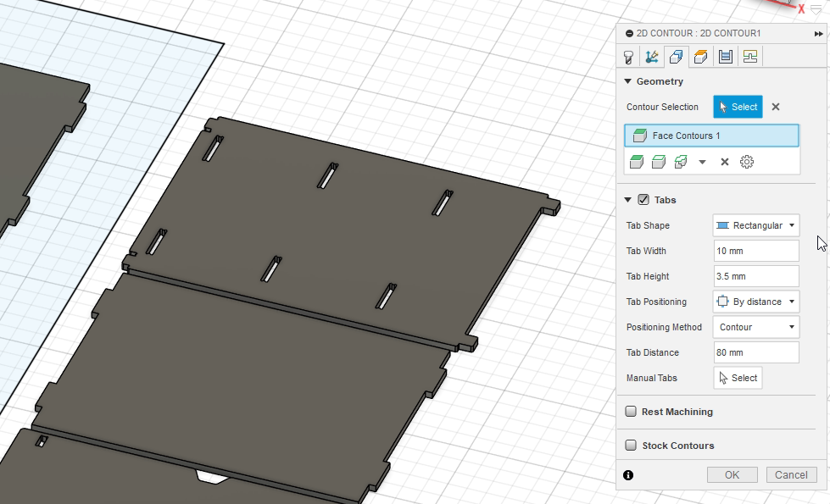The width and height of the screenshot is (830, 504).
Task: Clear contour selection with X next to Select
Action: click(776, 107)
